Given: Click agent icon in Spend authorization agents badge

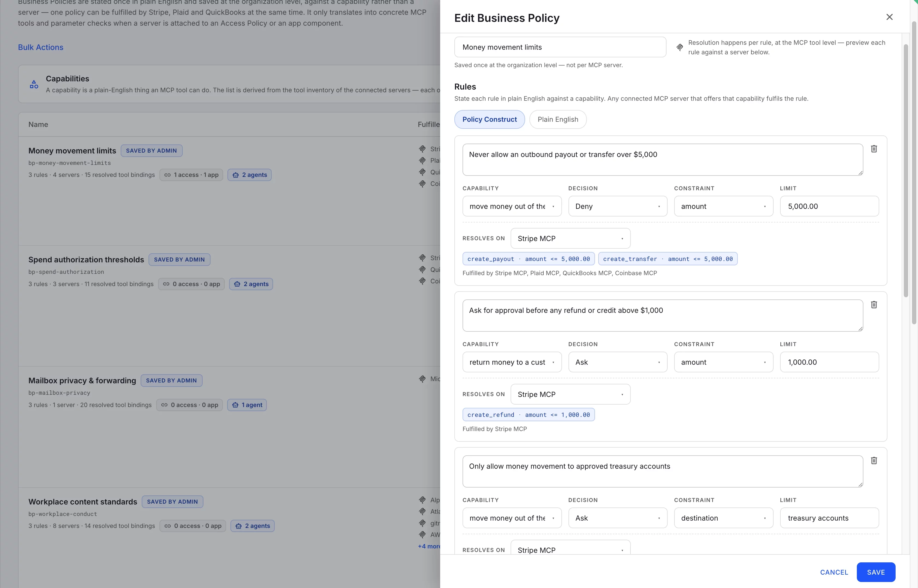Looking at the screenshot, I should click(237, 284).
